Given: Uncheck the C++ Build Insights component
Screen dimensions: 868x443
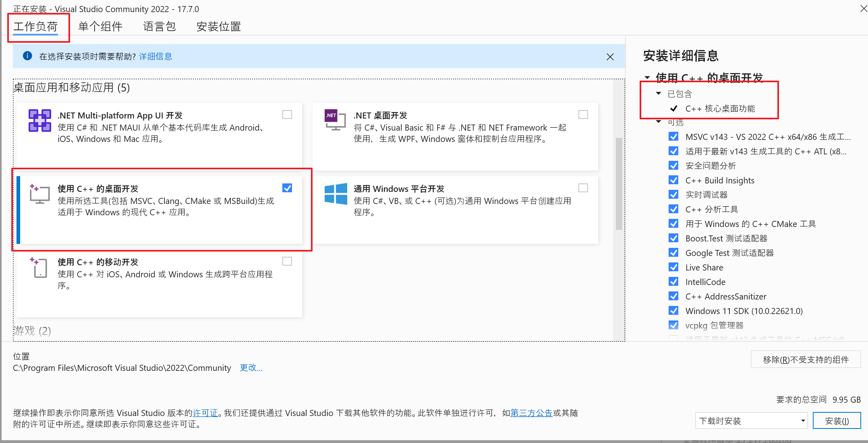Looking at the screenshot, I should (673, 180).
